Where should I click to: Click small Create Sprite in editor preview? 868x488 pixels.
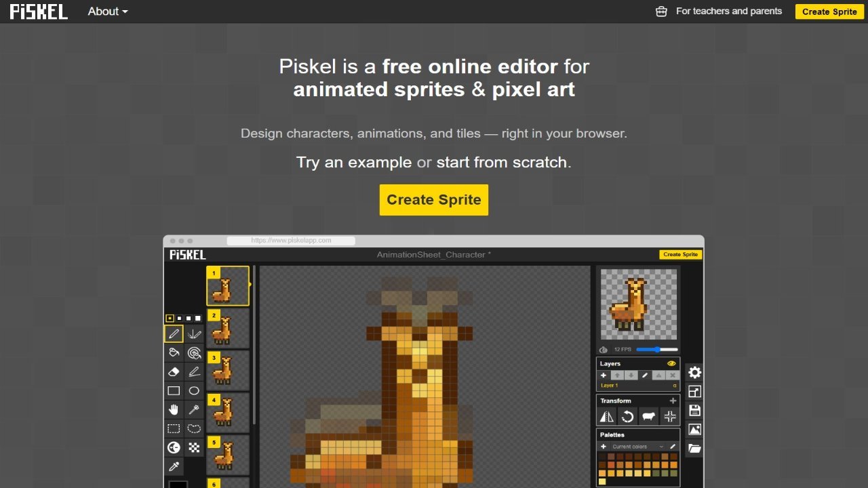(681, 254)
